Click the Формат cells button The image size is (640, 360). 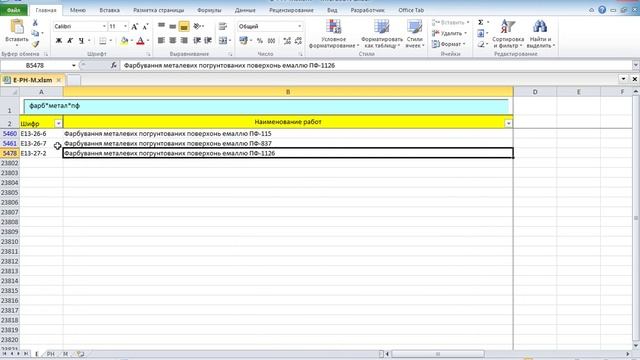[449, 44]
